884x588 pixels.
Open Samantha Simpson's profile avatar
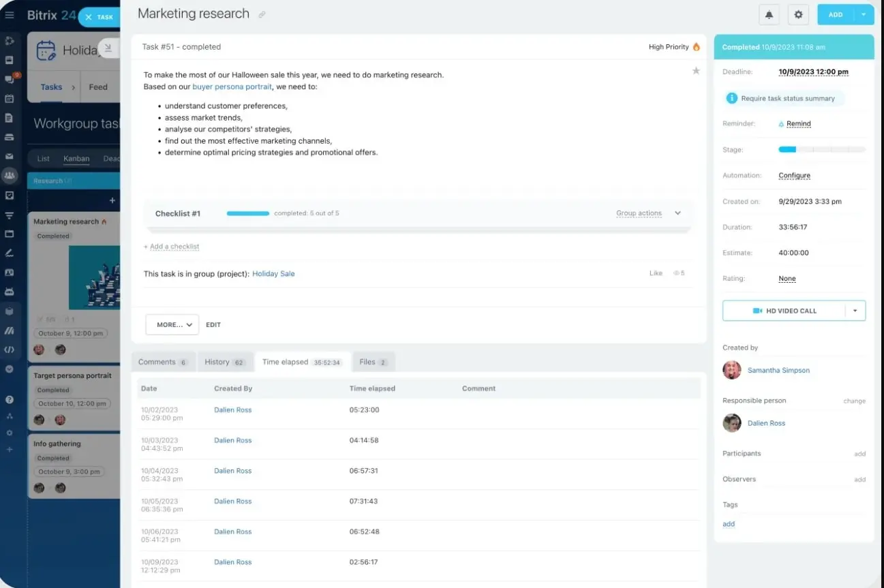732,370
